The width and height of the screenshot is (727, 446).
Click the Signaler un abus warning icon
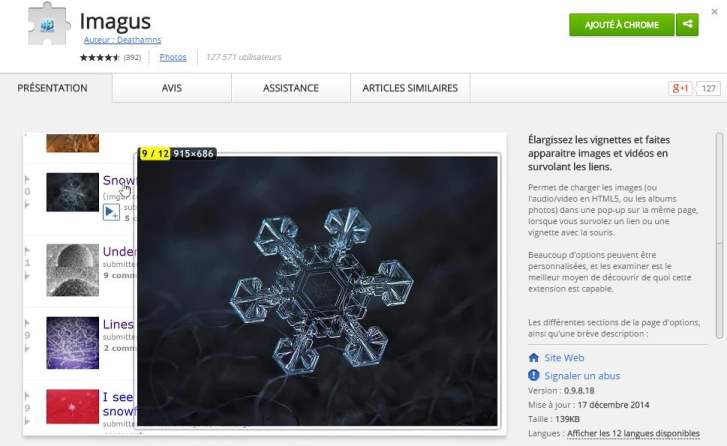[534, 375]
